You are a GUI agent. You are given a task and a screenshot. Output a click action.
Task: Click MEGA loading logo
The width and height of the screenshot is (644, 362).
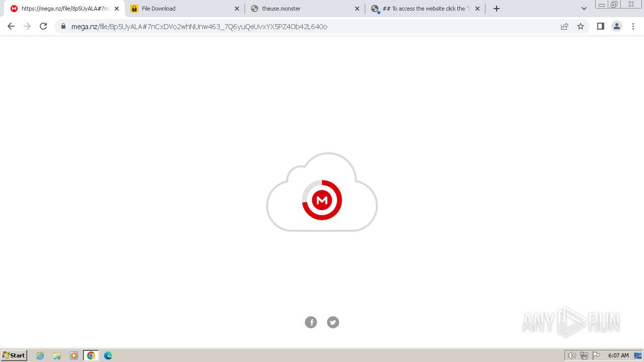pos(322,200)
